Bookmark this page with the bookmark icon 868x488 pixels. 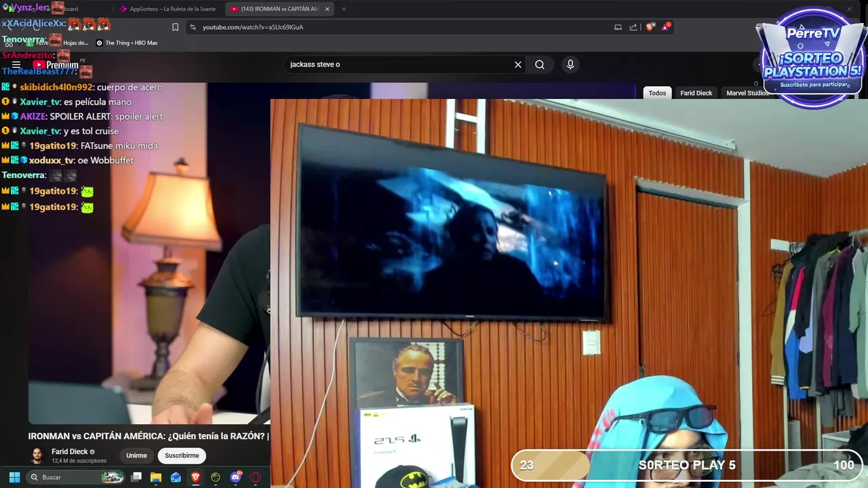click(x=175, y=27)
